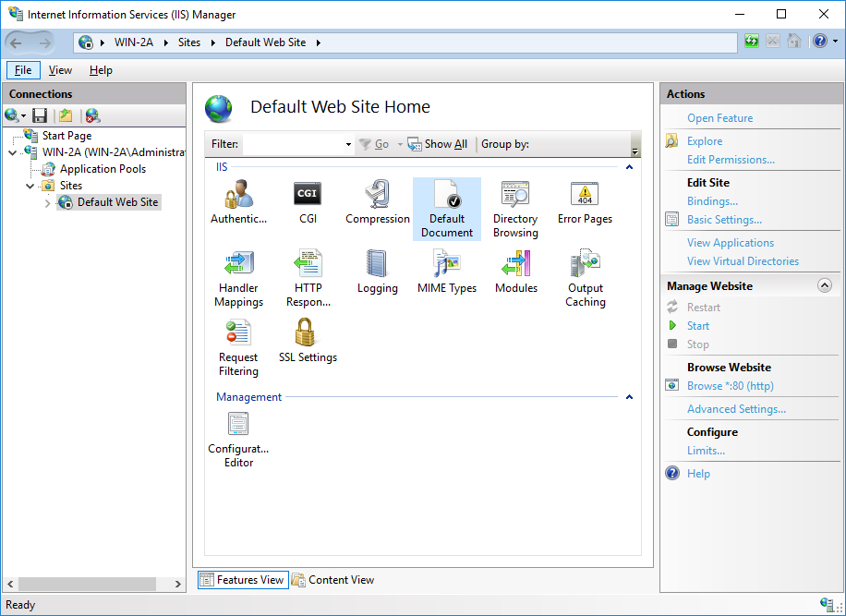Start the website from Actions pane
Image resolution: width=846 pixels, height=616 pixels.
697,326
